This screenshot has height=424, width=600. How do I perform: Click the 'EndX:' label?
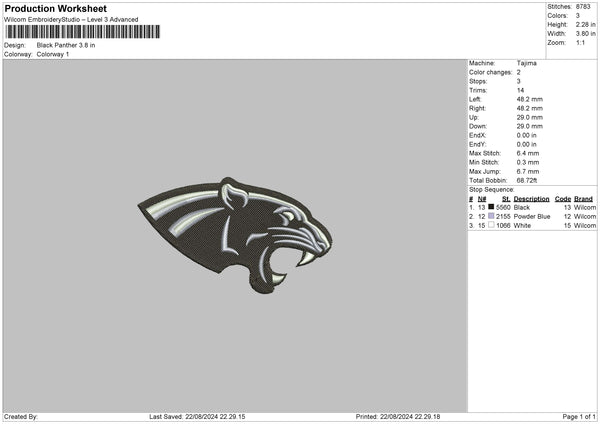click(x=477, y=135)
